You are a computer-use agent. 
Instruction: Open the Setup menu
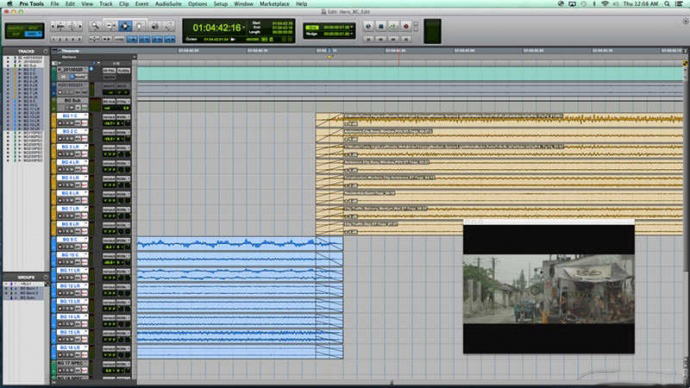pyautogui.click(x=220, y=4)
